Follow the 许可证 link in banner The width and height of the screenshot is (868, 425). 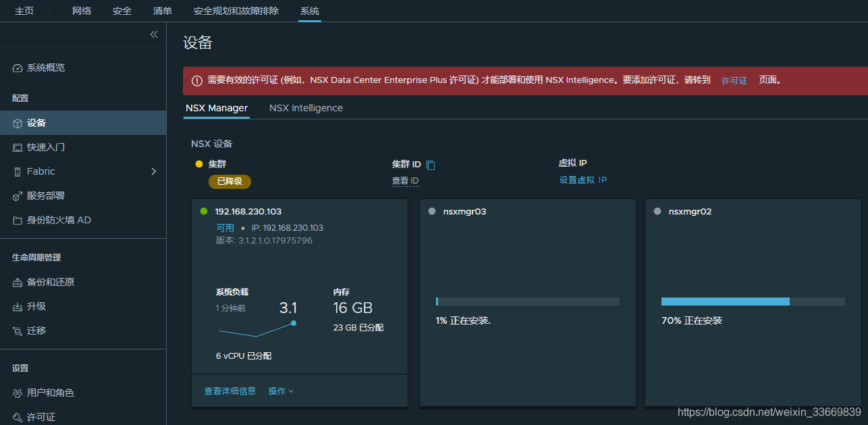(x=734, y=80)
